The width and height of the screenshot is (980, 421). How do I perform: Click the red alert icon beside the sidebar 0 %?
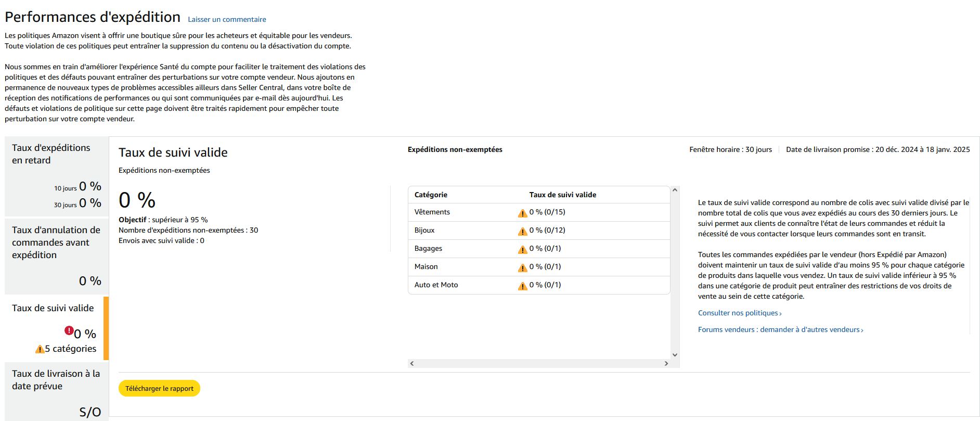point(69,330)
